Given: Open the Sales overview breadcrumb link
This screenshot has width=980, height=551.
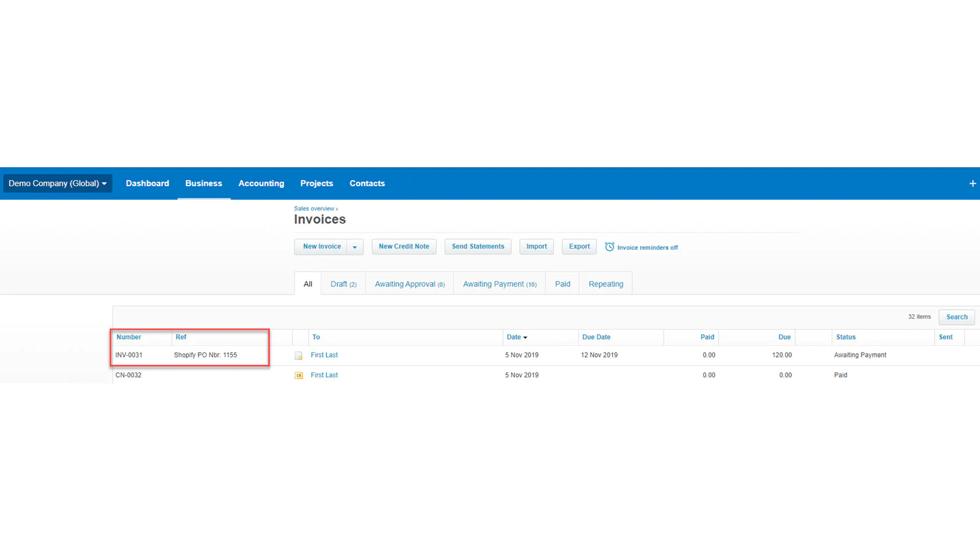Looking at the screenshot, I should coord(314,208).
